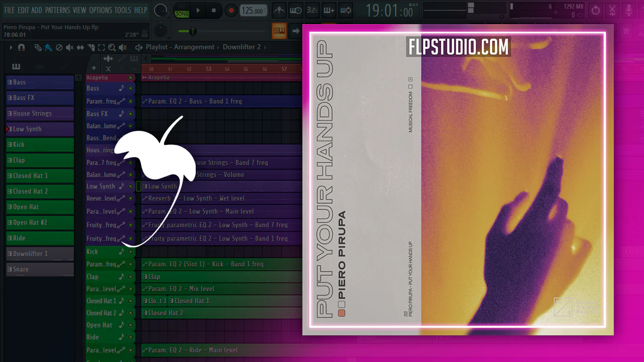This screenshot has height=362, width=644.
Task: Select the Kick pattern in the picker
Action: coord(40,145)
